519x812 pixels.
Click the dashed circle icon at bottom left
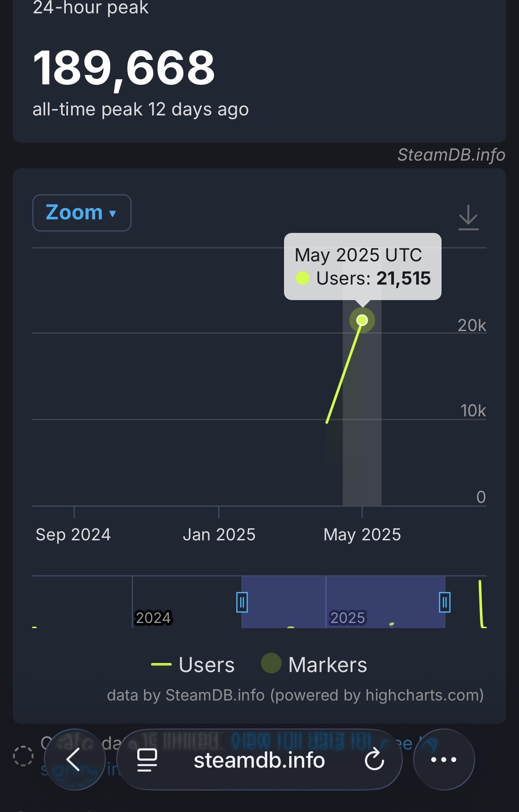pyautogui.click(x=23, y=756)
